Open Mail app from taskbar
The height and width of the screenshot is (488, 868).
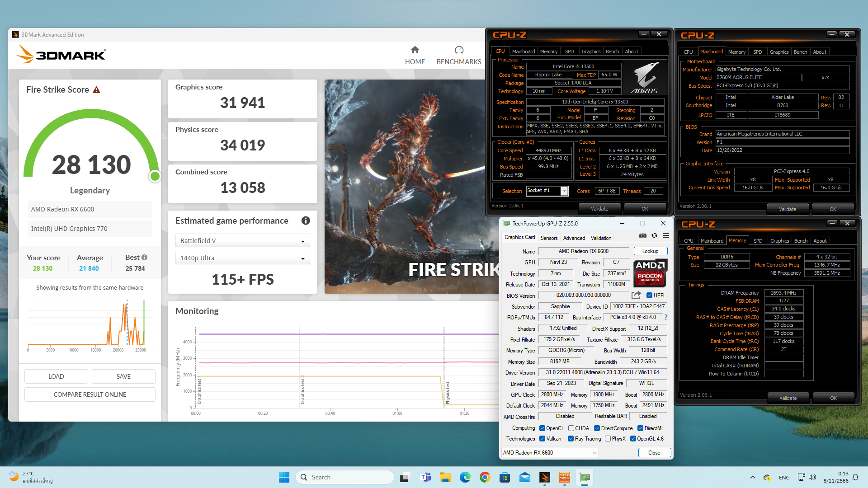(525, 477)
